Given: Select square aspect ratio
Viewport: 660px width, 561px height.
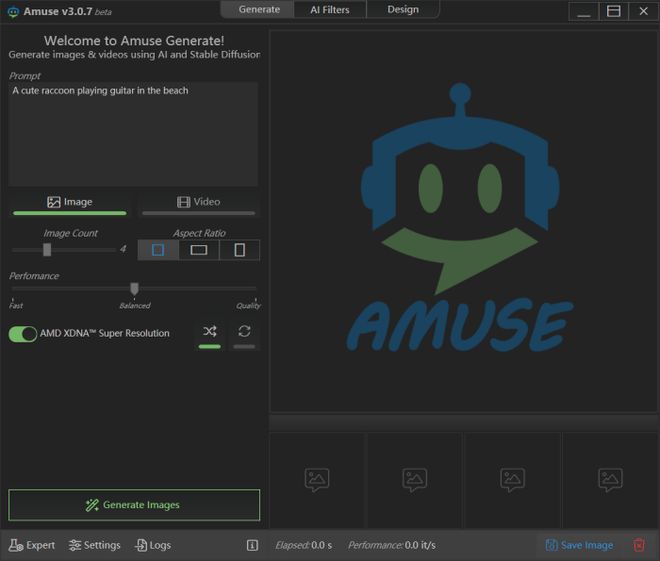Looking at the screenshot, I should click(158, 250).
